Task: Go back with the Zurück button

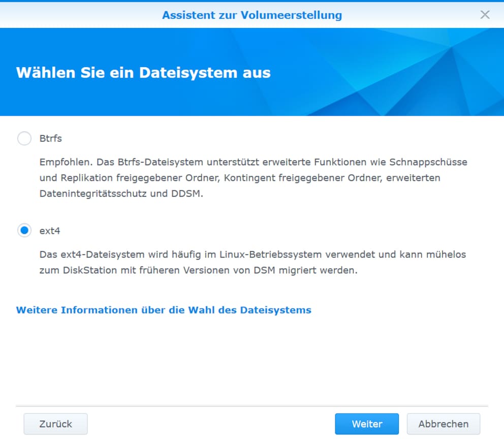Action: pos(55,424)
